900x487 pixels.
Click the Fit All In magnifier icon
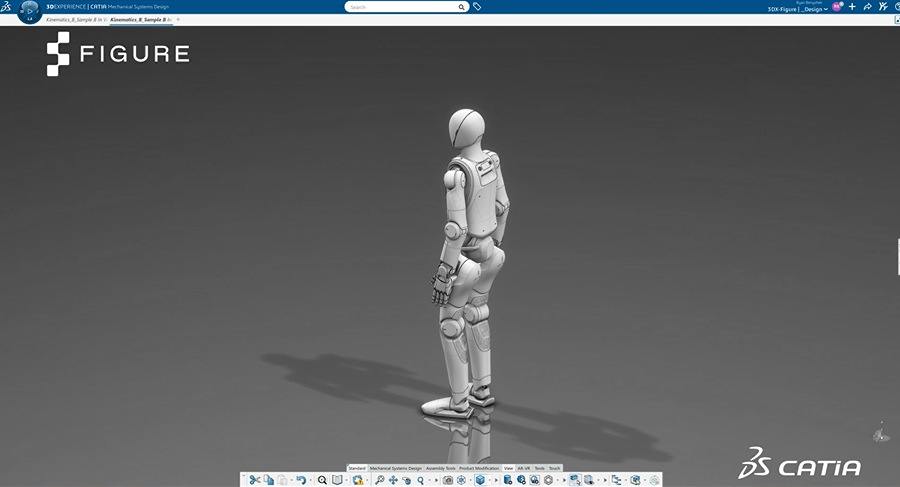pyautogui.click(x=322, y=480)
